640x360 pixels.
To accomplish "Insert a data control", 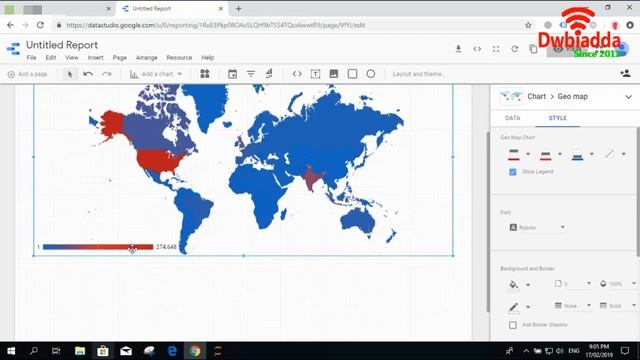I will (x=269, y=74).
